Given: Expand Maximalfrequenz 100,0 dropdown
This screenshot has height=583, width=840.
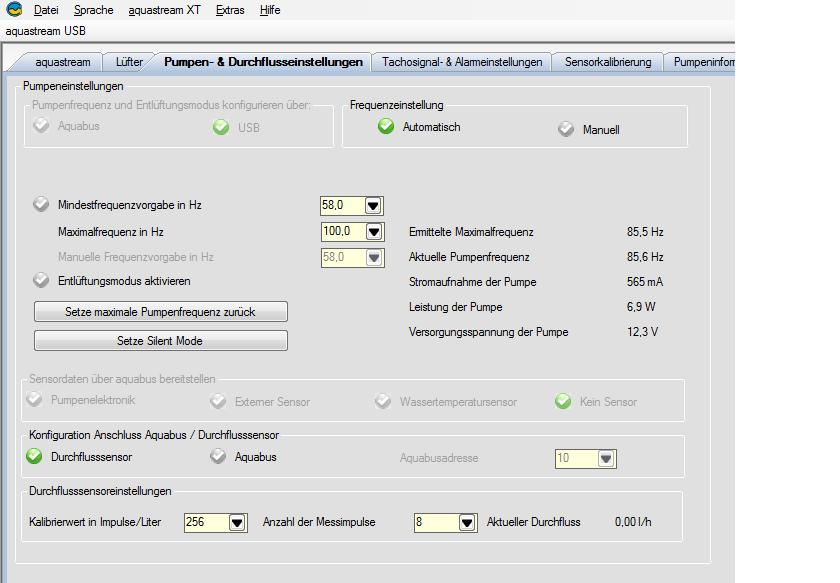Looking at the screenshot, I should 373,231.
